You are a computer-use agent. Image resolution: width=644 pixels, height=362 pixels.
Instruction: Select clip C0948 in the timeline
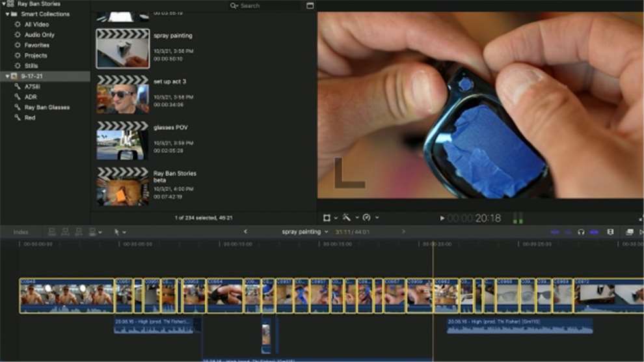pos(66,296)
